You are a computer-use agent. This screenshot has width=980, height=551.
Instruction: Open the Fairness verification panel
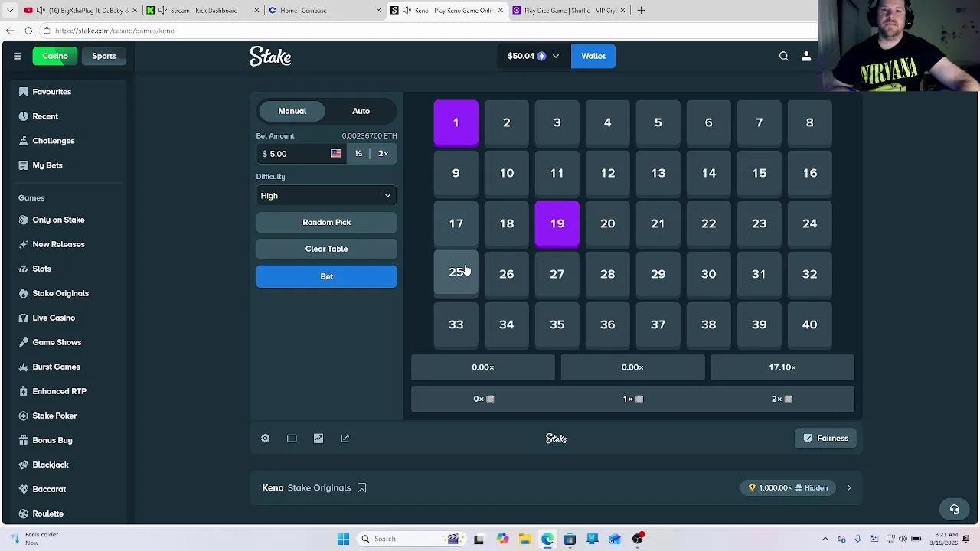click(x=825, y=439)
